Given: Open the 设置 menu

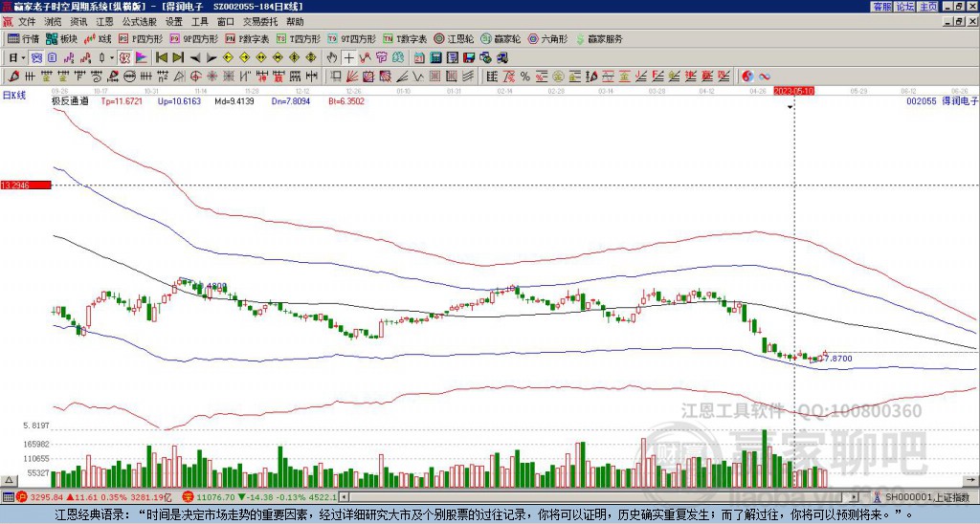Looking at the screenshot, I should 174,22.
